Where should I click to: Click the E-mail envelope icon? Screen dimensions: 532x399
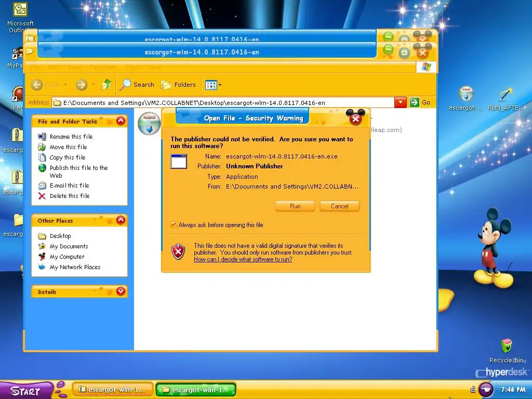coord(42,185)
